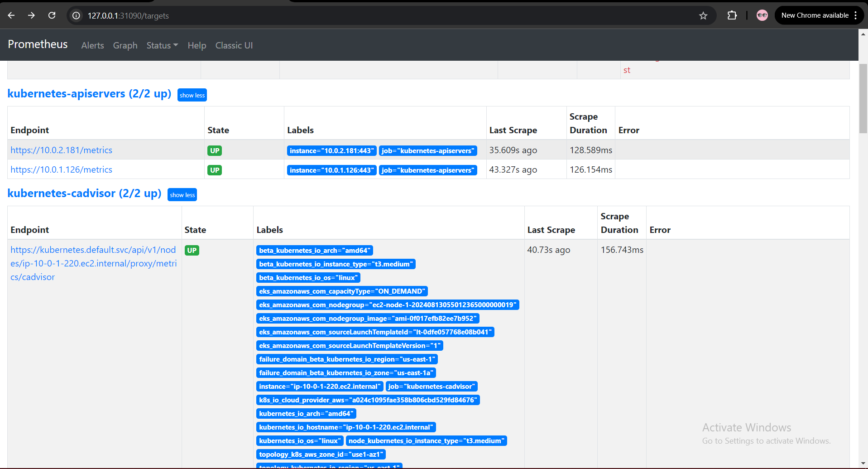This screenshot has width=868, height=469.
Task: Click the 156.743ms scrape duration
Action: pos(622,250)
